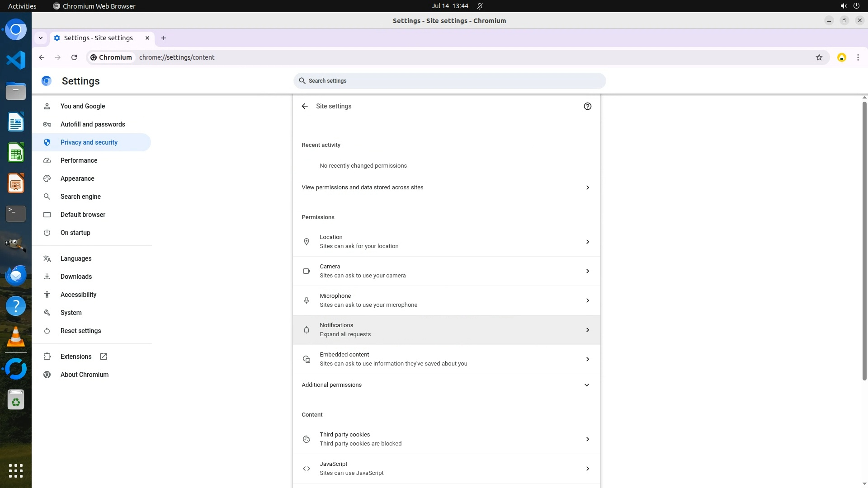Open Third-party cookies settings

[446, 439]
